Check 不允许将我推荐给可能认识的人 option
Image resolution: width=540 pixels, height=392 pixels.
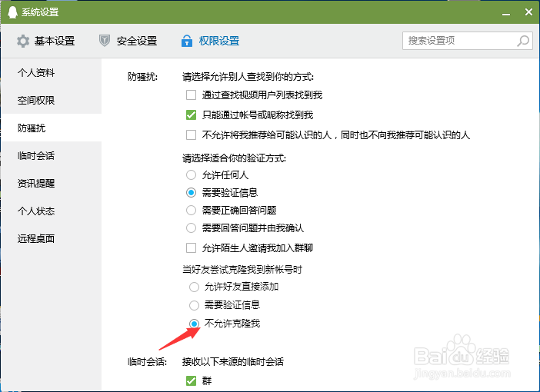tap(191, 135)
